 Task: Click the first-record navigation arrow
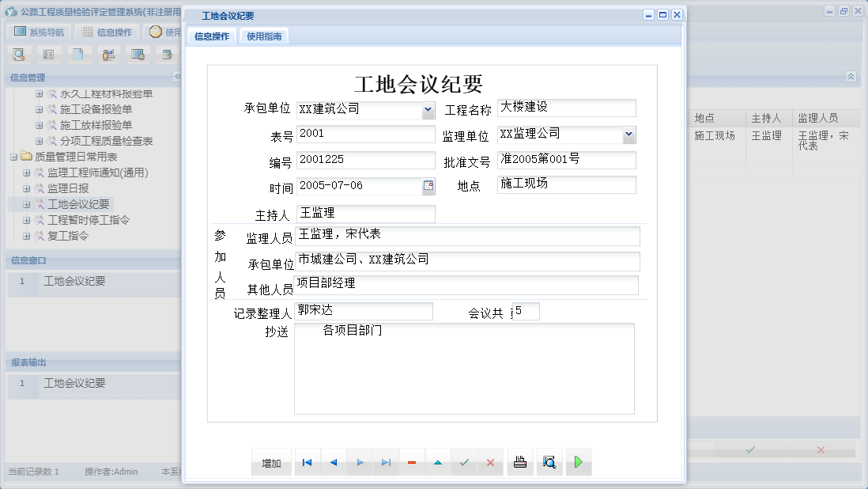pyautogui.click(x=307, y=461)
